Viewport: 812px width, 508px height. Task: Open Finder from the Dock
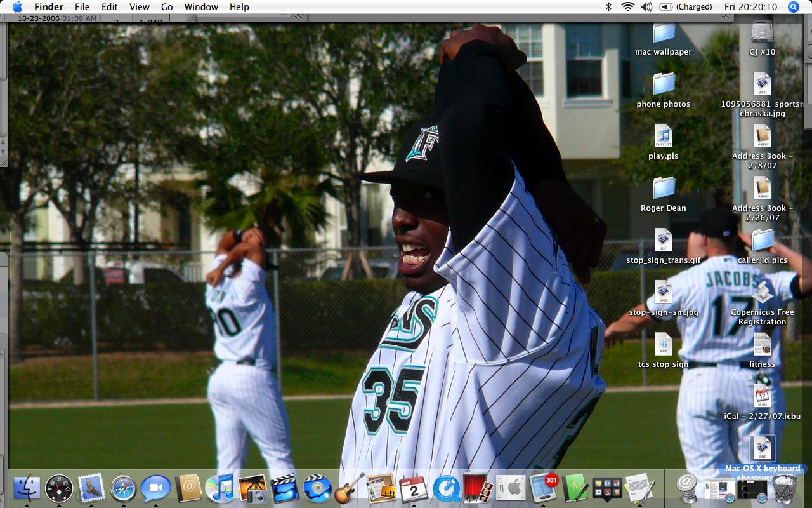click(x=27, y=488)
